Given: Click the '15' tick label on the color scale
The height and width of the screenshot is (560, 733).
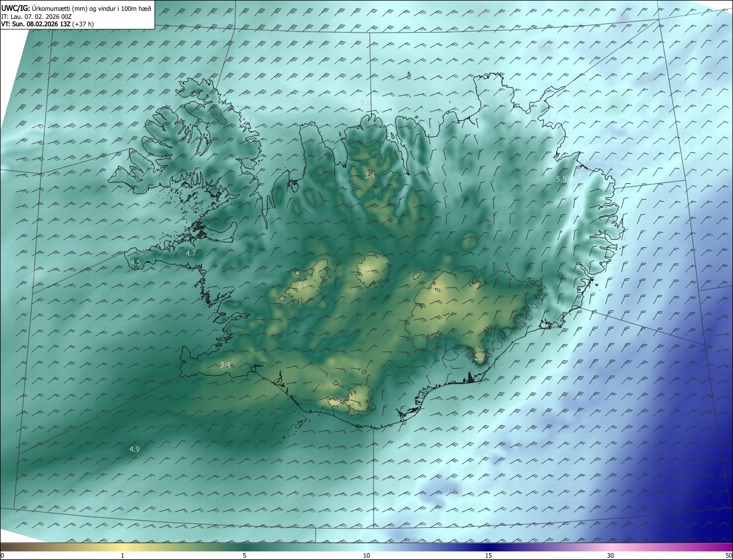Looking at the screenshot, I should (488, 555).
